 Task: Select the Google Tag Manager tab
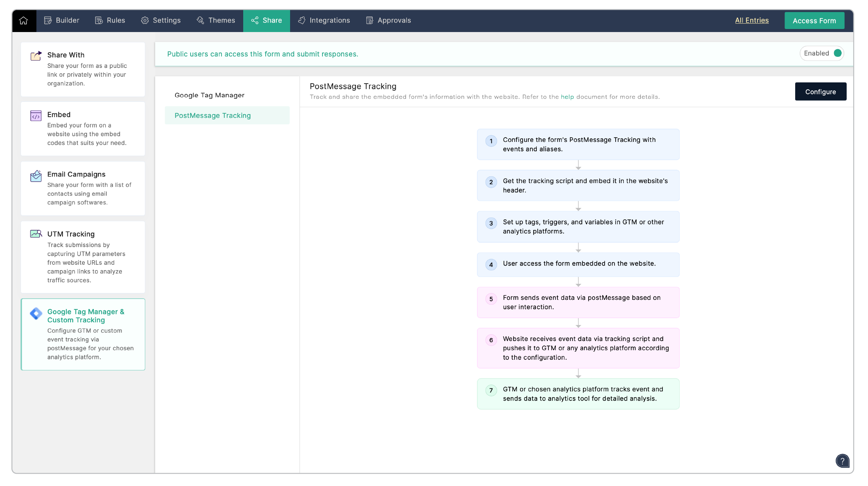click(209, 95)
